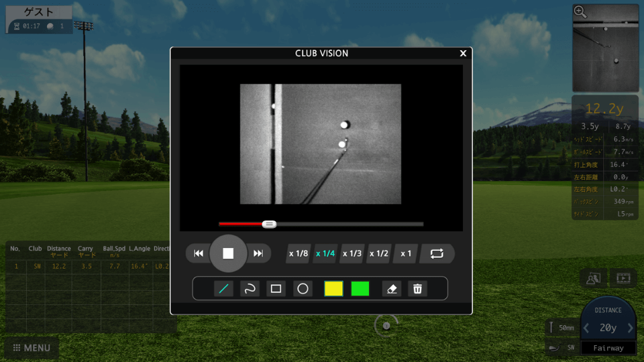Image resolution: width=644 pixels, height=362 pixels.
Task: Select the straight line drawing tool
Action: [x=223, y=289]
